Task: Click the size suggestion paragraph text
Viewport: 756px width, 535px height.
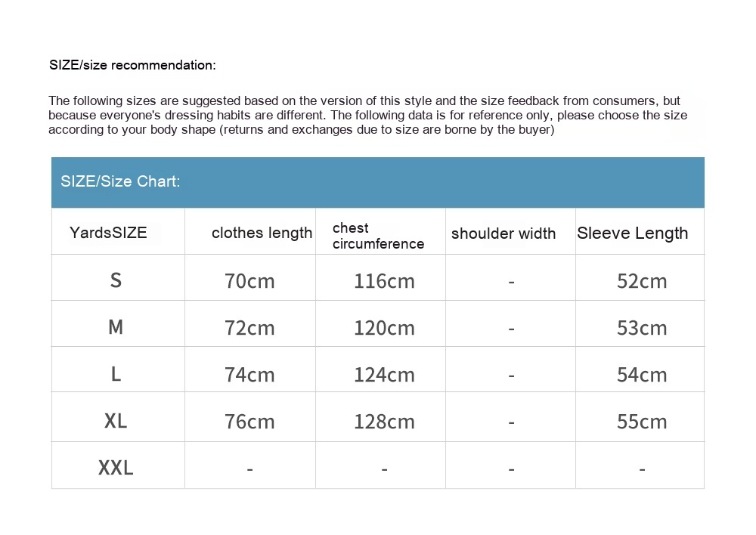Action: 367,115
